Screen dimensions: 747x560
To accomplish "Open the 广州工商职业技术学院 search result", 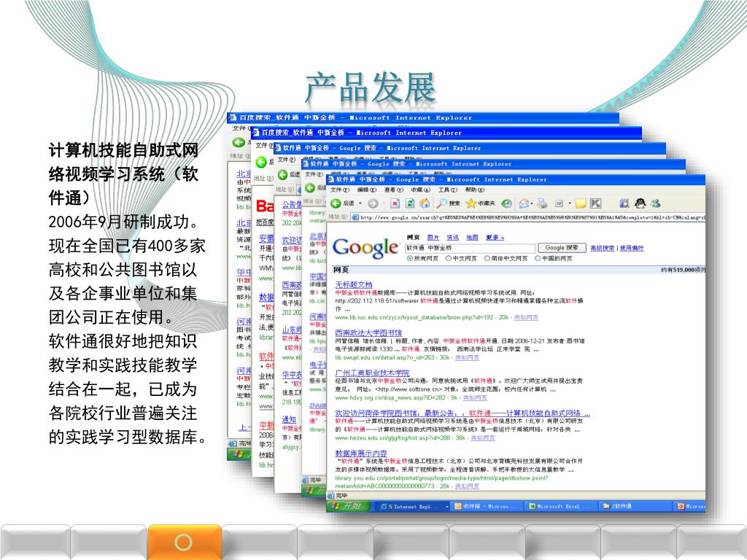I will tap(372, 373).
